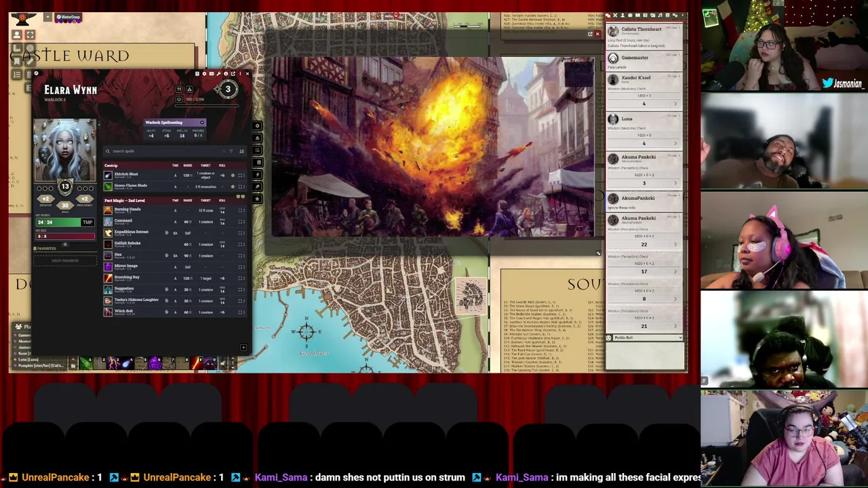Take a Long Rest campfire icon
This screenshot has height=488, width=868.
[x=189, y=89]
